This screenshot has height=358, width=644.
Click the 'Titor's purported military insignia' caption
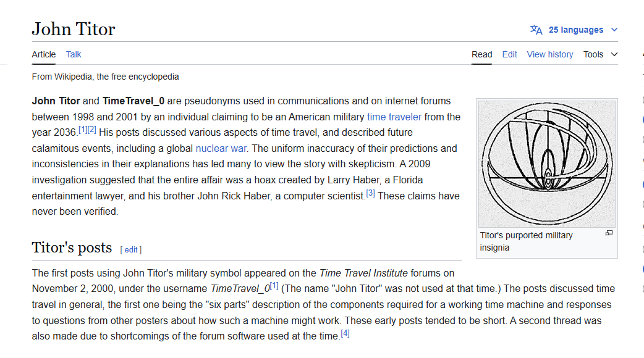click(x=526, y=241)
